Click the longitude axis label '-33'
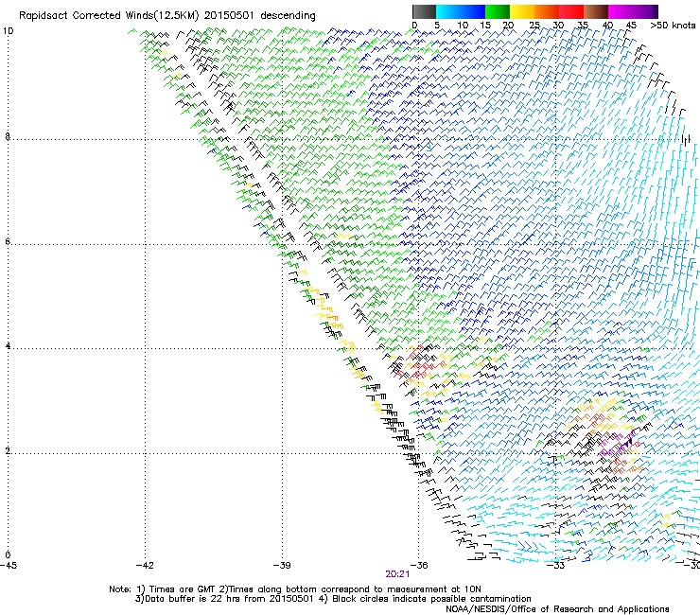This screenshot has width=700, height=615. [x=556, y=566]
